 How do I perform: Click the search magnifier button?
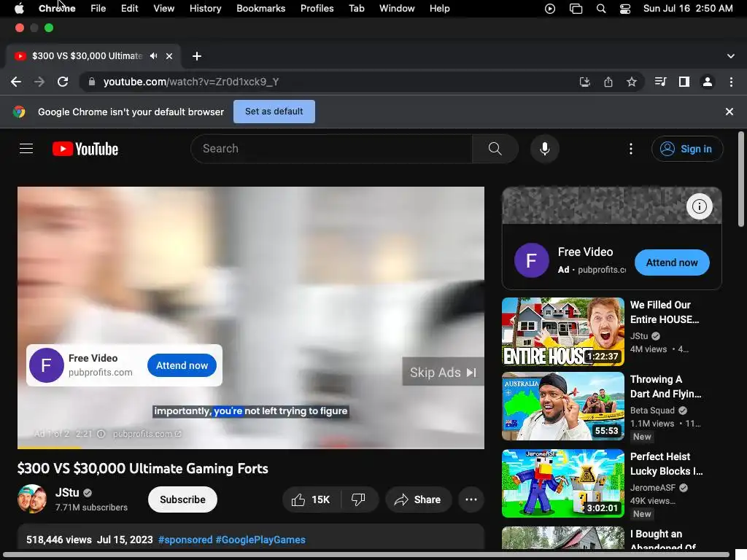tap(495, 149)
